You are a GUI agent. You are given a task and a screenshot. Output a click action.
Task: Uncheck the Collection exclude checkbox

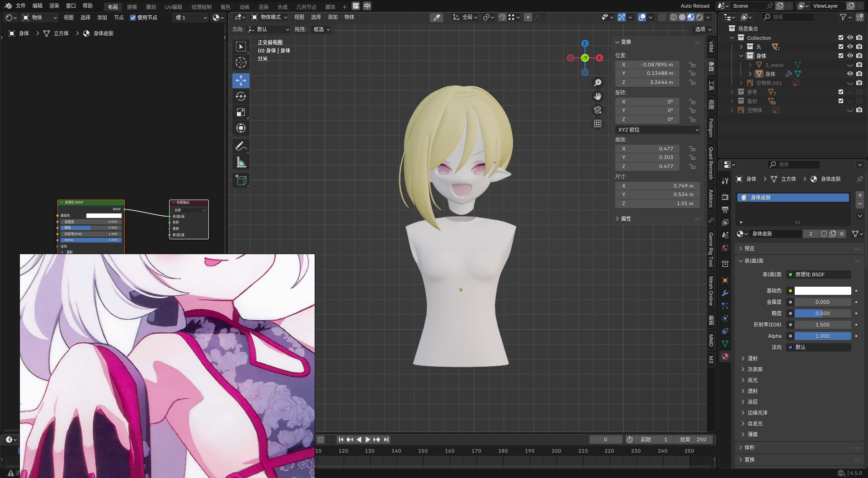point(841,38)
